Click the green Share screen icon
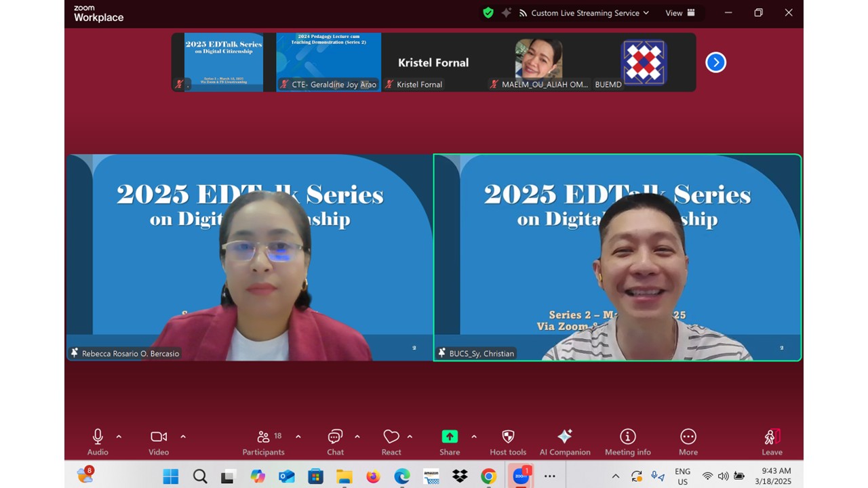Screen dimensions: 868x488 pyautogui.click(x=448, y=436)
